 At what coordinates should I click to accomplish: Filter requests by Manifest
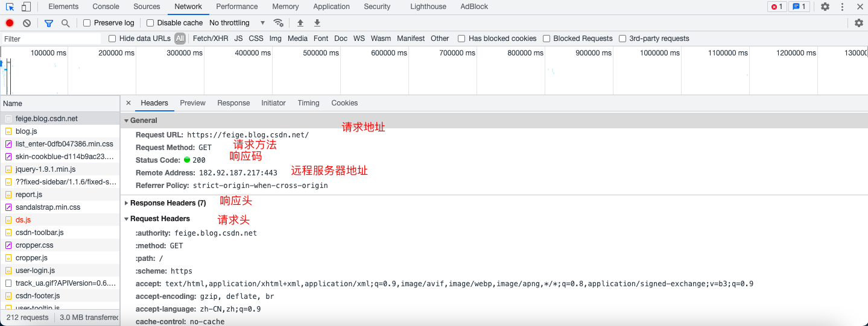click(411, 39)
